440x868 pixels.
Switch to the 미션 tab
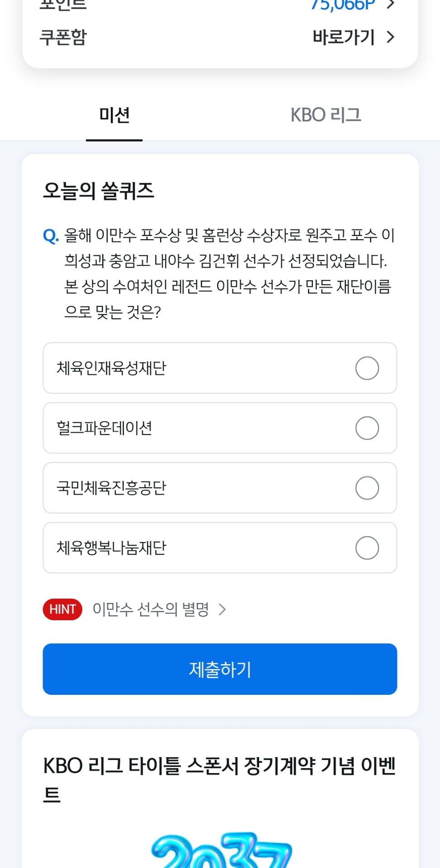pos(114,115)
